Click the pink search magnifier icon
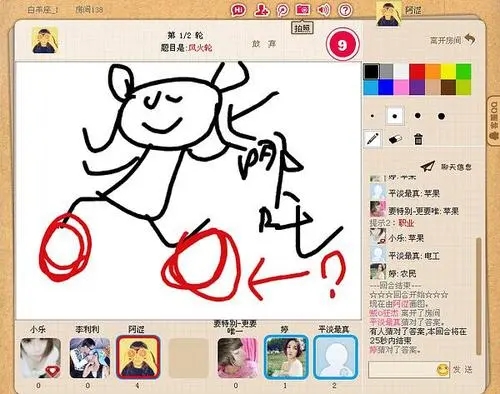The height and width of the screenshot is (394, 500). [x=283, y=10]
